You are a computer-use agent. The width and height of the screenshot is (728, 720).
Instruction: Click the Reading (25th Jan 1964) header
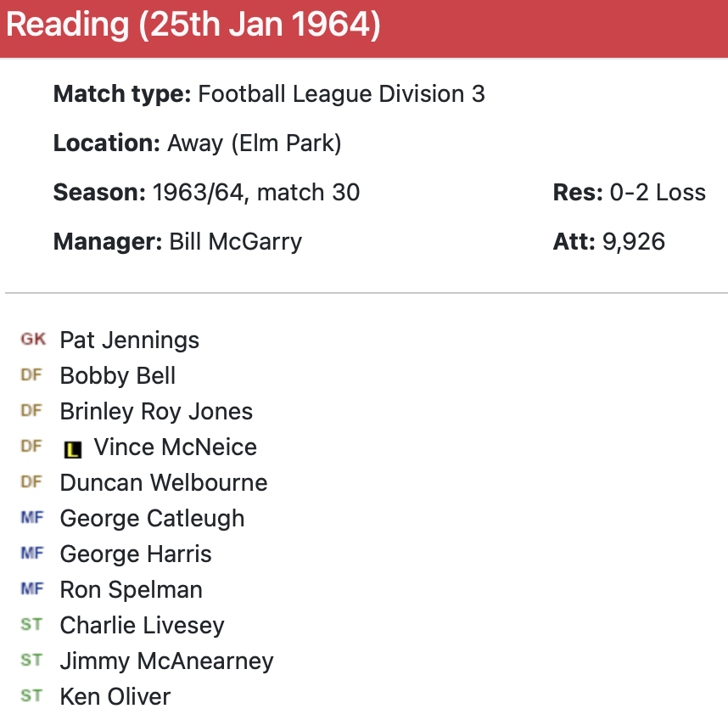(193, 25)
